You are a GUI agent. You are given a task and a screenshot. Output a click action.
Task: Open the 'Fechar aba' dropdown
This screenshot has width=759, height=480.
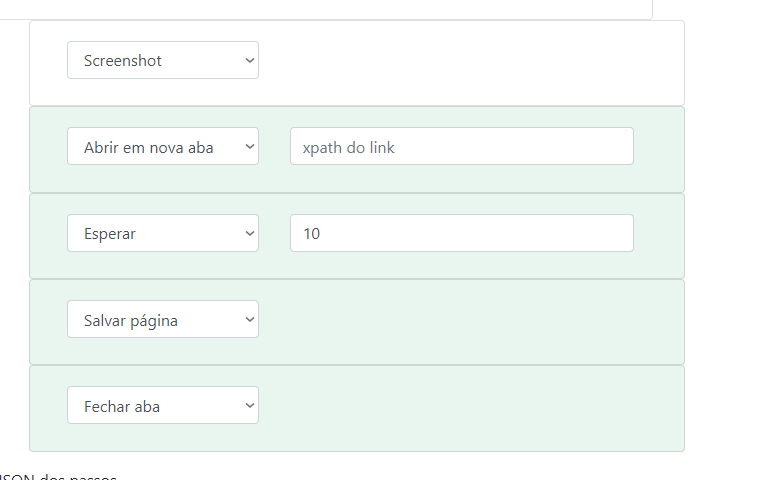coord(162,406)
